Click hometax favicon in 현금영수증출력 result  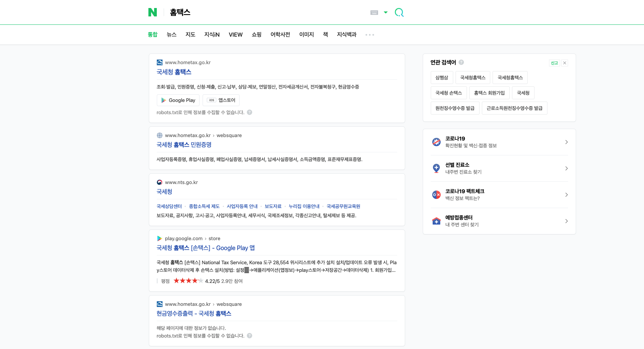tap(159, 304)
